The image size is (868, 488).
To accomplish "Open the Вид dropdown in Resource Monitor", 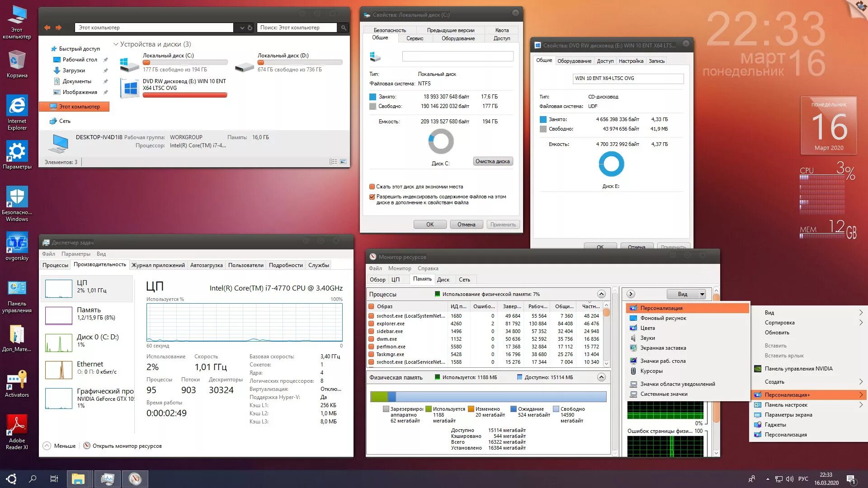I will coord(686,294).
